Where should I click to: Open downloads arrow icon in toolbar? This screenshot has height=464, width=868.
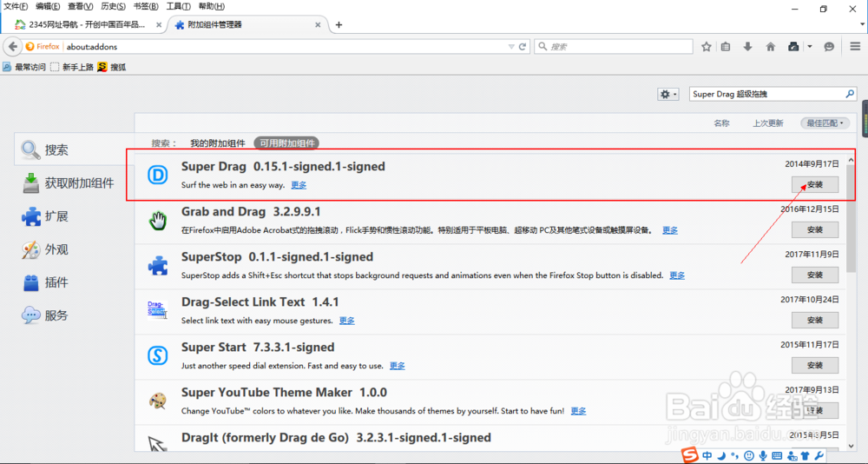coord(748,47)
